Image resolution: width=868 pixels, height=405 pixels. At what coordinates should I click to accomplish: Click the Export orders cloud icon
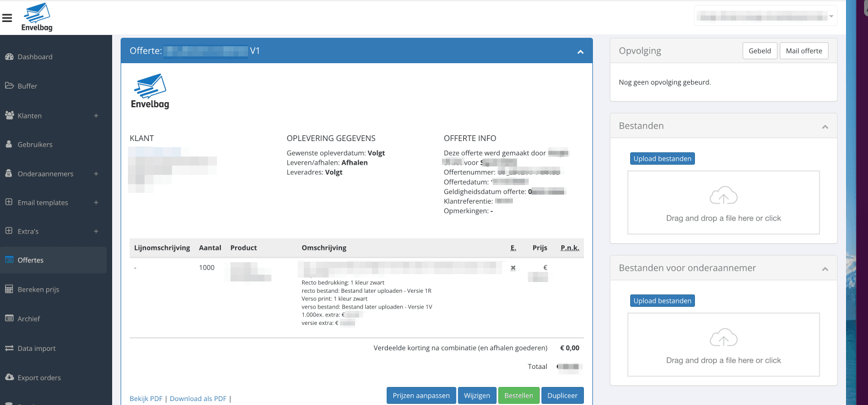9,377
